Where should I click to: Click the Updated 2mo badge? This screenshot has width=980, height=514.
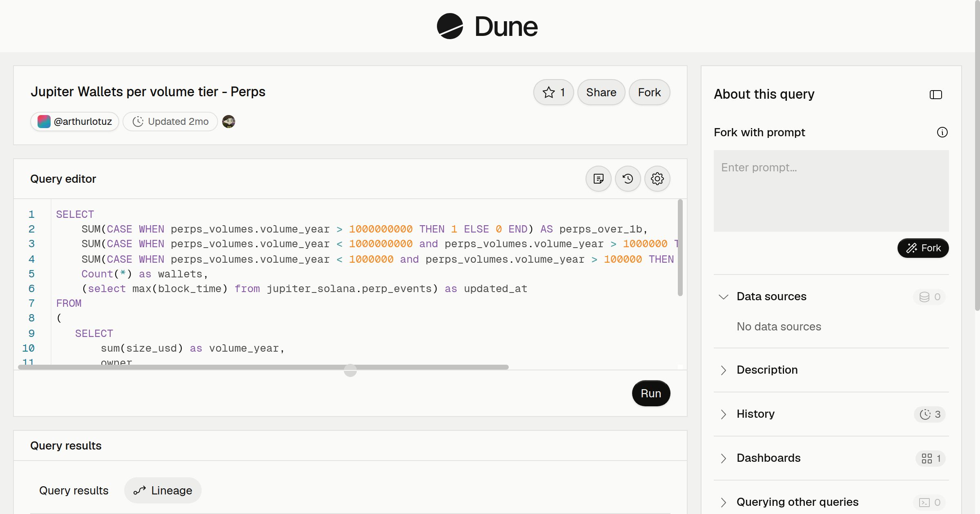pyautogui.click(x=170, y=122)
